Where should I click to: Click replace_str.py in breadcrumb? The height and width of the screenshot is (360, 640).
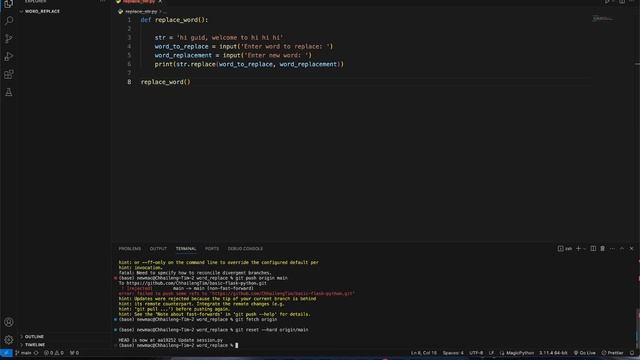coord(141,11)
